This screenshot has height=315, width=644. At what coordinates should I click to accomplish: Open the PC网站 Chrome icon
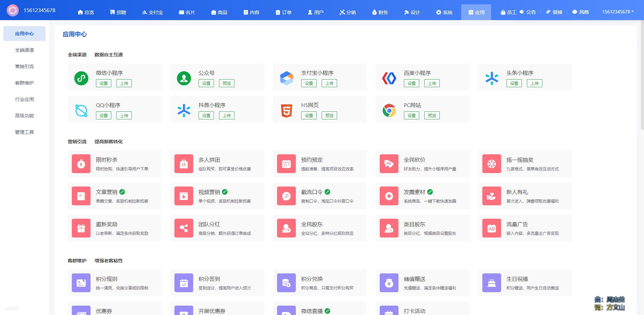389,110
